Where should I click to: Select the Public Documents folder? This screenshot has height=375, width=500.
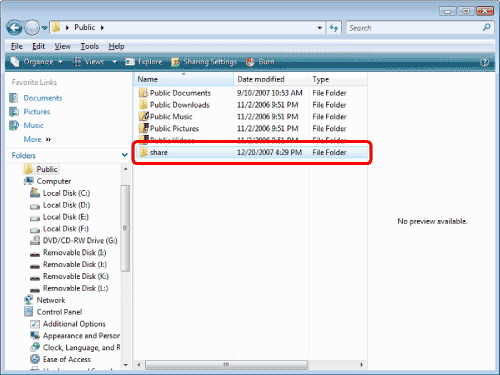coord(180,93)
